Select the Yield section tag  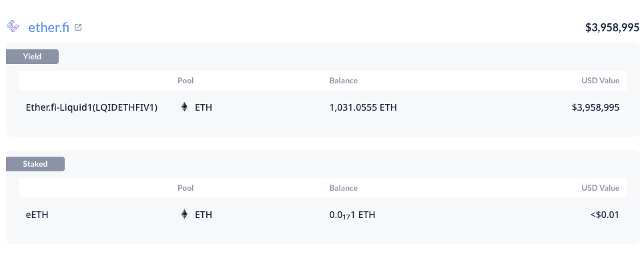click(x=33, y=57)
